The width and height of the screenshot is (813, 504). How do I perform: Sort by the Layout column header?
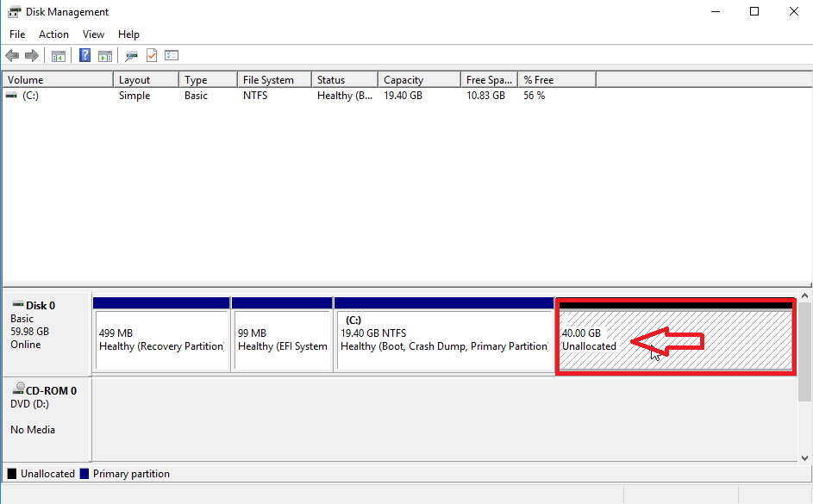pos(146,80)
